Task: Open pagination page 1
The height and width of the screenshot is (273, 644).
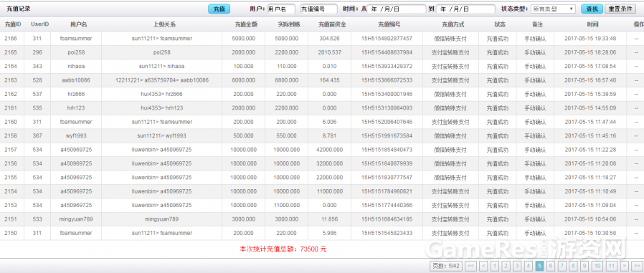Action: pos(495,266)
